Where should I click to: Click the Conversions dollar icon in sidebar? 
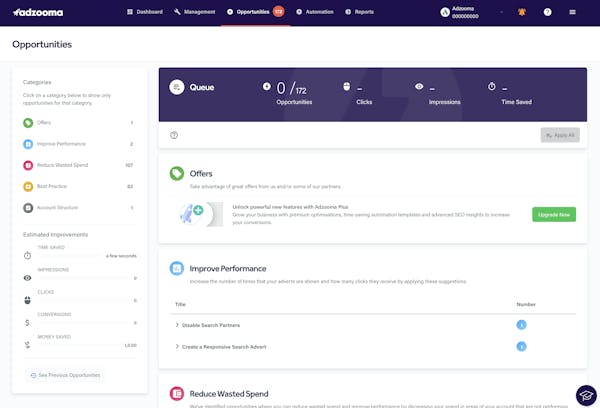tap(27, 323)
